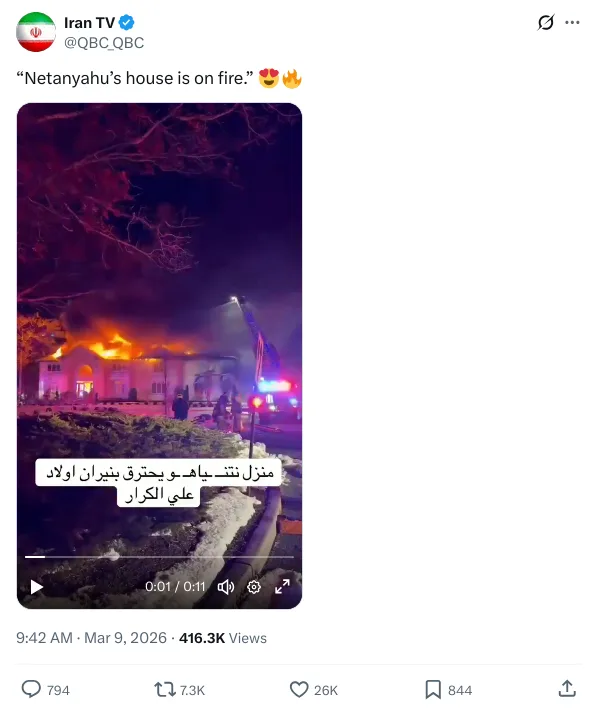Expand video to fullscreen
Image resolution: width=598 pixels, height=708 pixels.
pos(282,587)
